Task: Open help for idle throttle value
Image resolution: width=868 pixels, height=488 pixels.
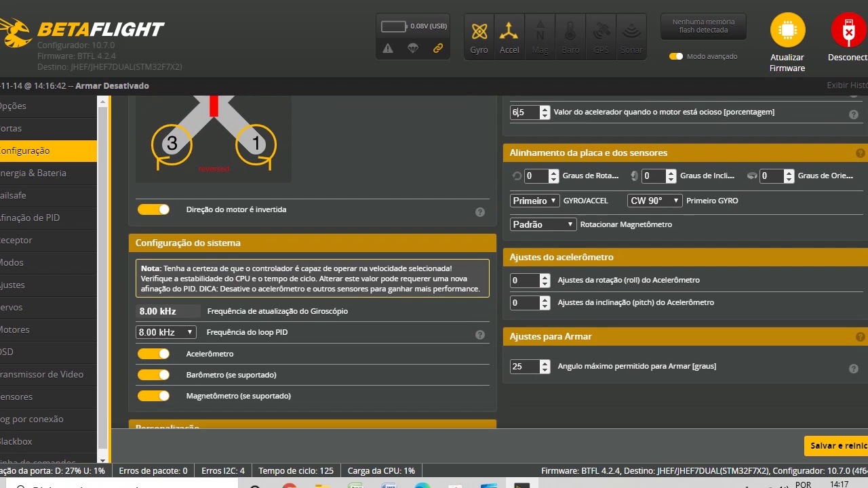Action: click(x=854, y=115)
